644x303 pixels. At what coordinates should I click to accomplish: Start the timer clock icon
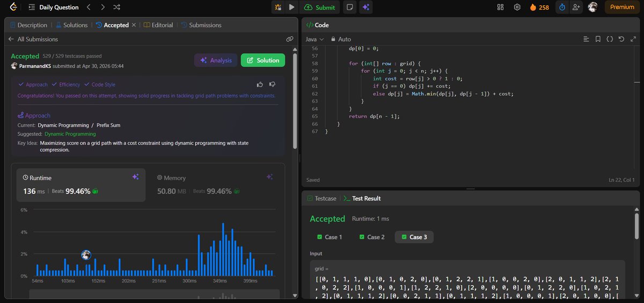coord(562,8)
